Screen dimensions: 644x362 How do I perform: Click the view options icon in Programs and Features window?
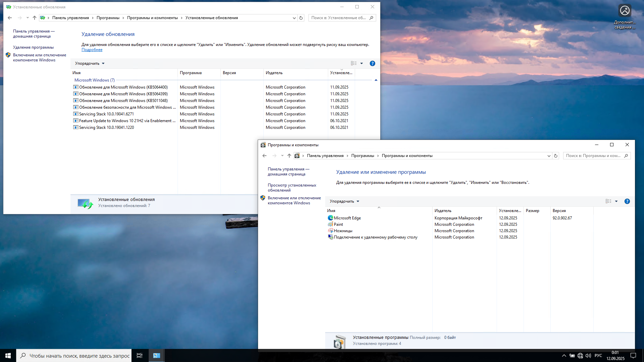[x=608, y=201]
